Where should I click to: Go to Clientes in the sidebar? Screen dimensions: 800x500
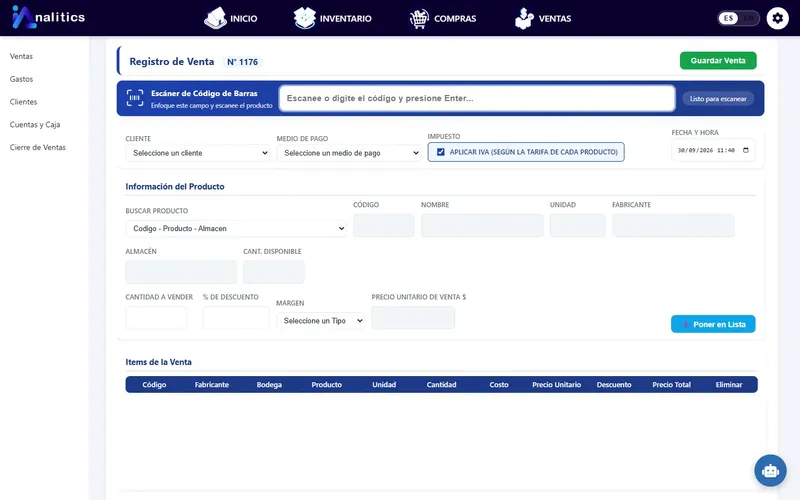[23, 102]
